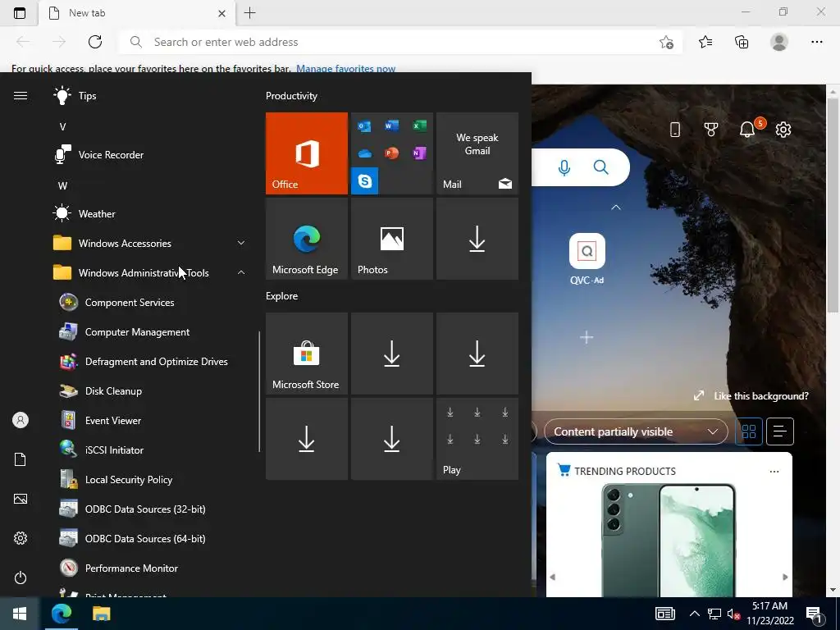Open the Skype icon in the tile group
Viewport: 840px width, 630px height.
365,181
